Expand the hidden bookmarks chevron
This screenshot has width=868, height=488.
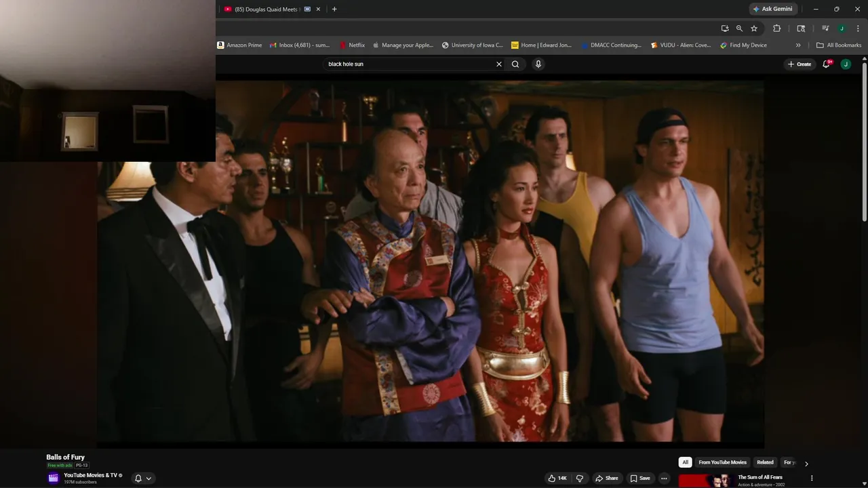point(798,45)
